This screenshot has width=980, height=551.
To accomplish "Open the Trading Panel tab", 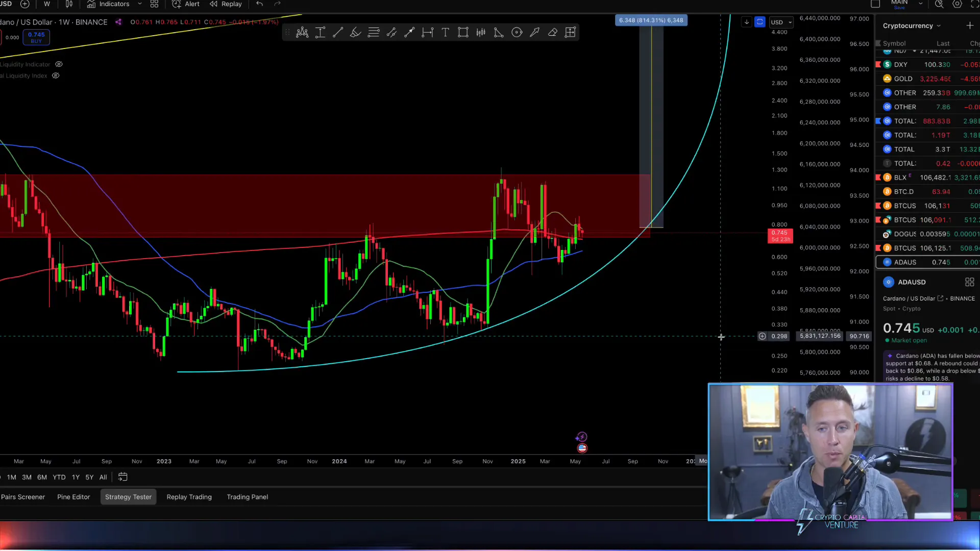I will tap(248, 497).
